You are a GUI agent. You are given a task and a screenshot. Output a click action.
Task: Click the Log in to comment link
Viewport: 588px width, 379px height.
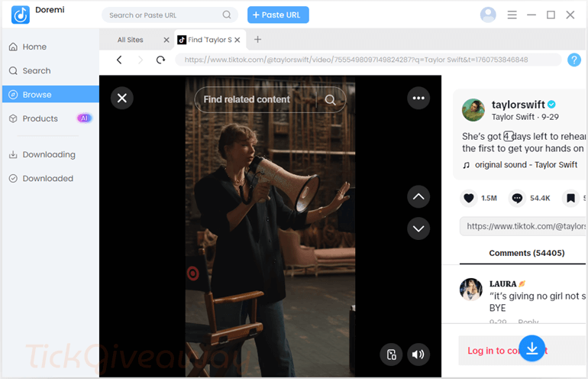pos(508,351)
